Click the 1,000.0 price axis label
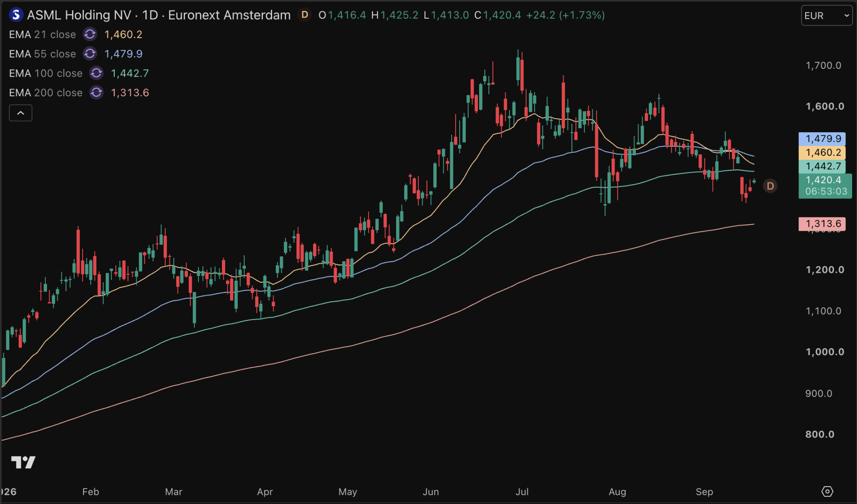857x504 pixels. click(x=825, y=352)
